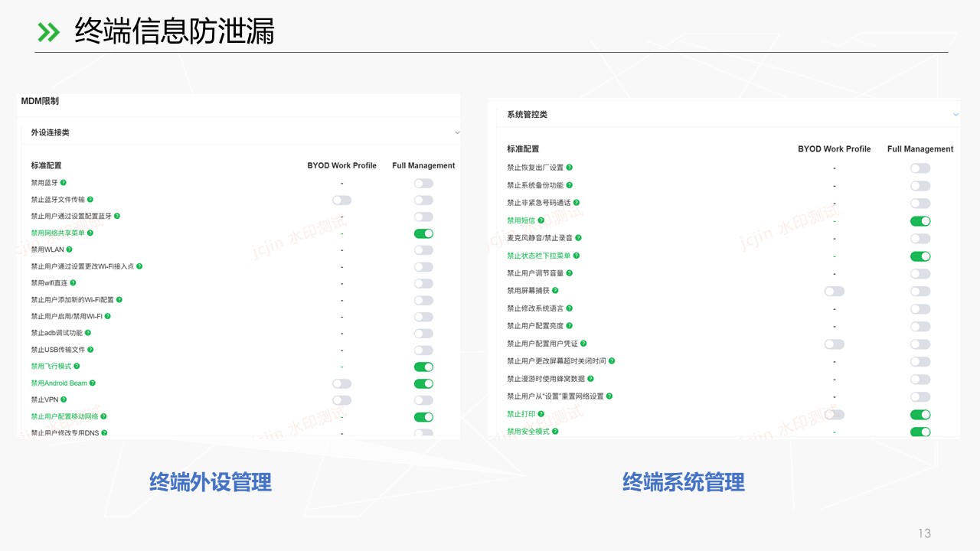Viewport: 980px width, 551px height.
Task: Click the help icon beside 禁用蓝牙
Action: click(x=64, y=183)
